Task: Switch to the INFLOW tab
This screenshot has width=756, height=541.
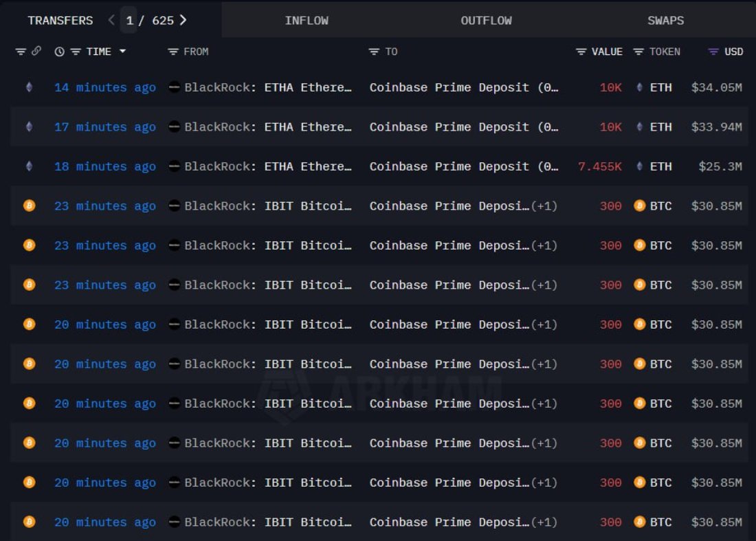Action: coord(307,21)
